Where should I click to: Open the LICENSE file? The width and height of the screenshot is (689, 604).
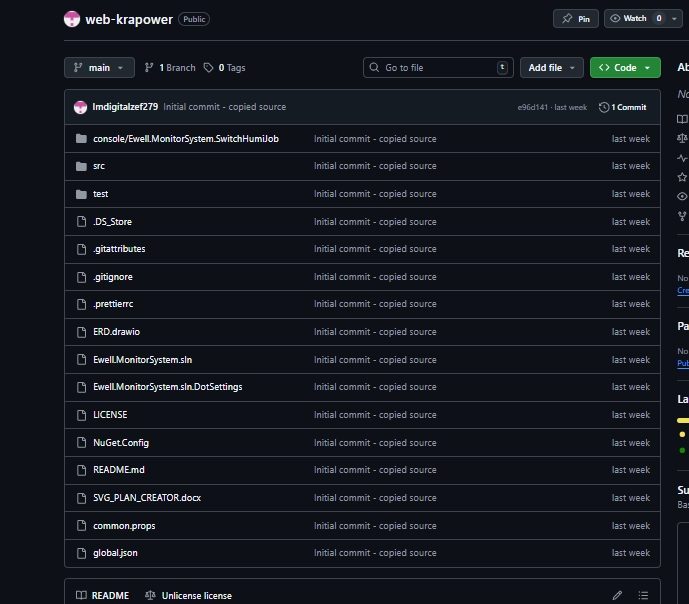[x=110, y=415]
